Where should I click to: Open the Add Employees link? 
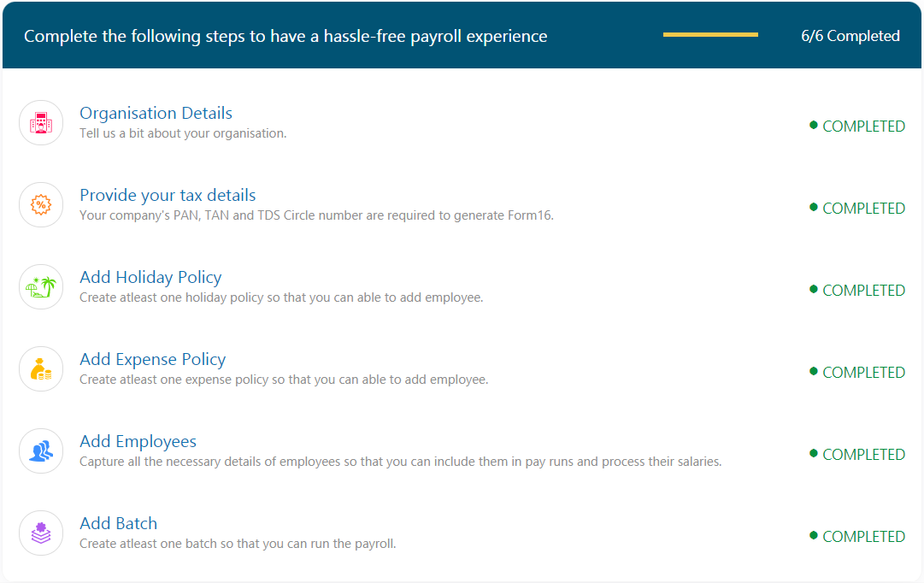[x=138, y=441]
